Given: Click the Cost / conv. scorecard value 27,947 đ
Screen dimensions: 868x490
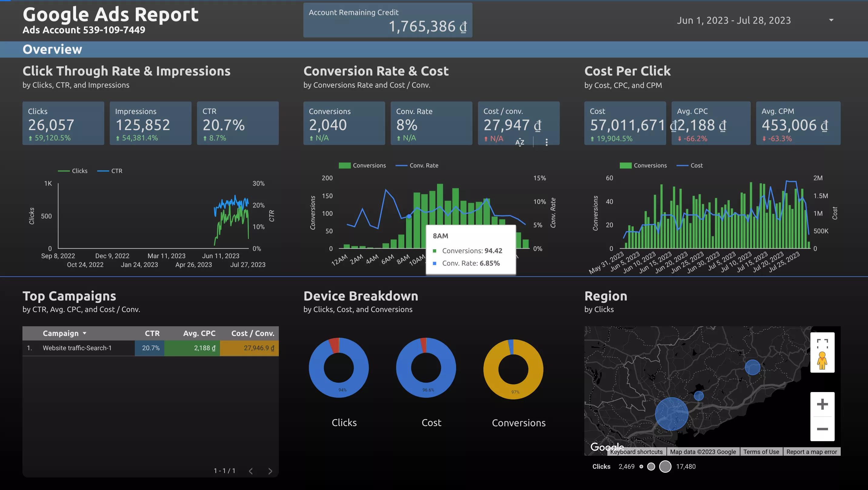Looking at the screenshot, I should tap(512, 125).
